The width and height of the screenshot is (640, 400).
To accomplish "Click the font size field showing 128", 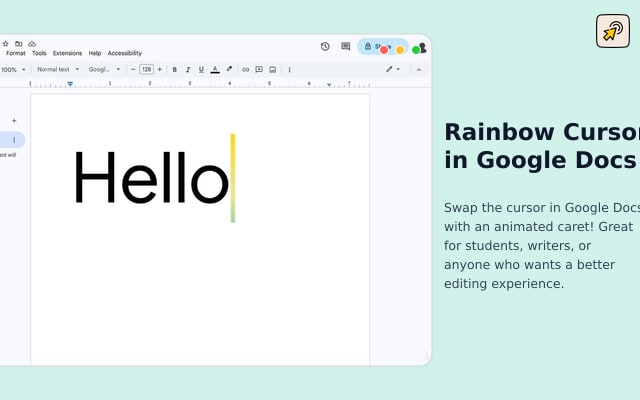I will pos(147,69).
